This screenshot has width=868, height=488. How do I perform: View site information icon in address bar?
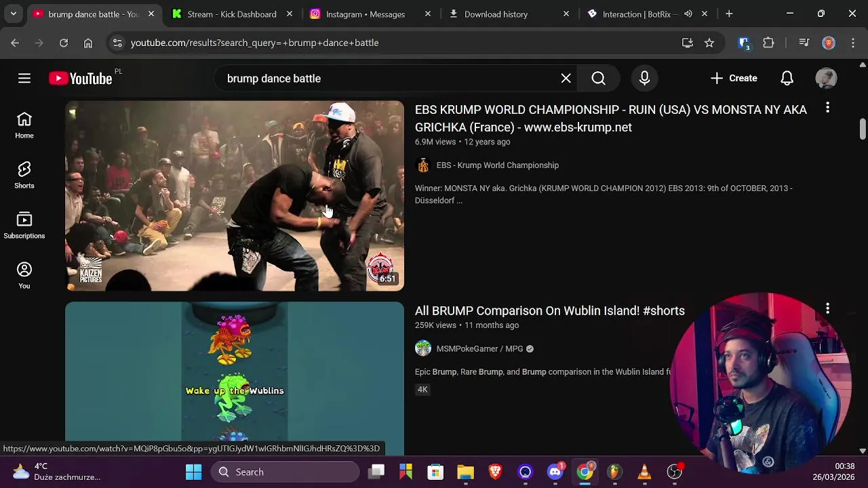coord(117,43)
